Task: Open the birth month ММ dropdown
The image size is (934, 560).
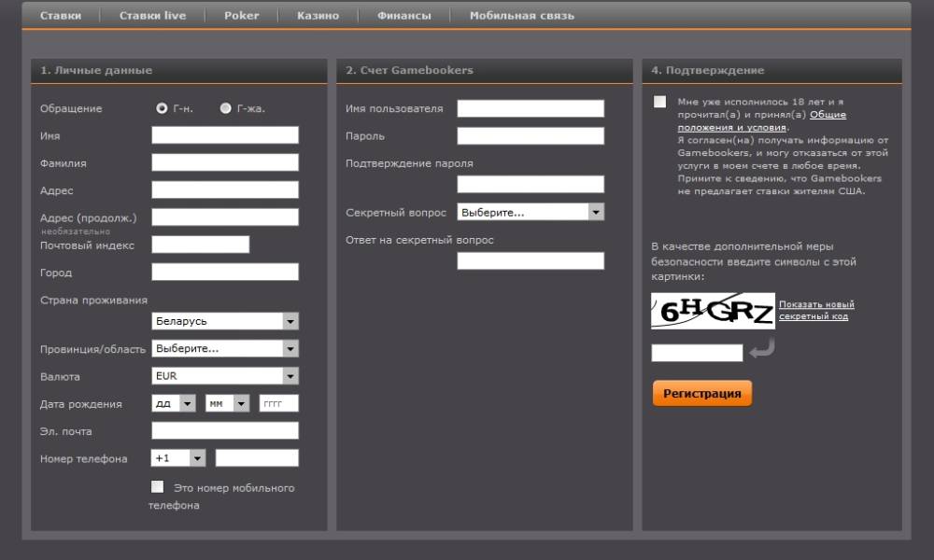Action: pos(228,403)
